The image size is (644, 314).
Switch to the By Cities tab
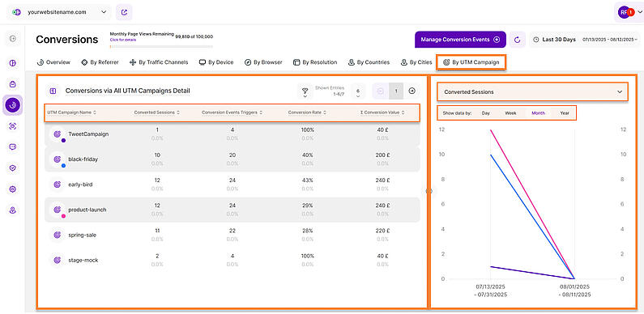tap(416, 62)
